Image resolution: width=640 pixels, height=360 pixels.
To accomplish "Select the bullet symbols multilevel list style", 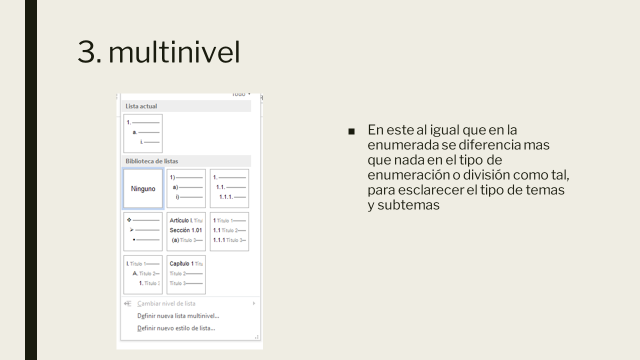I will (x=143, y=231).
